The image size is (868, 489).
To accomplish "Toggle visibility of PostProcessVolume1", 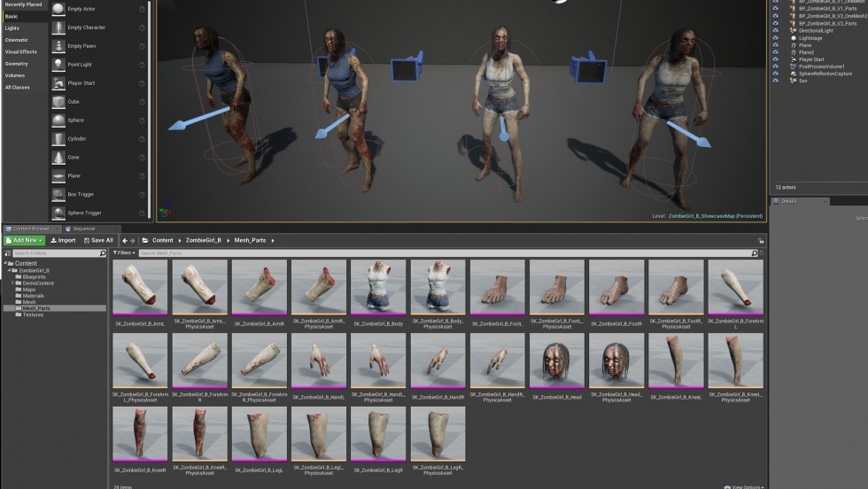I will click(x=776, y=66).
